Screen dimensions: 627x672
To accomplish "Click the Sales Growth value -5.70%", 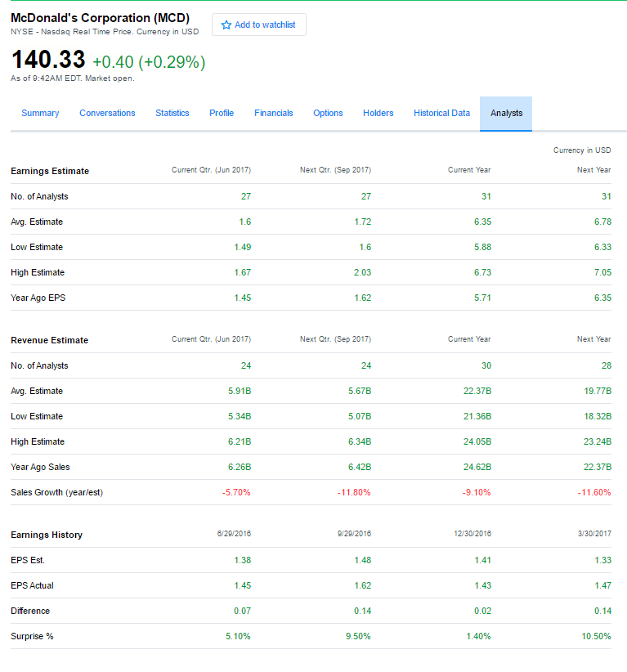I will [x=236, y=492].
